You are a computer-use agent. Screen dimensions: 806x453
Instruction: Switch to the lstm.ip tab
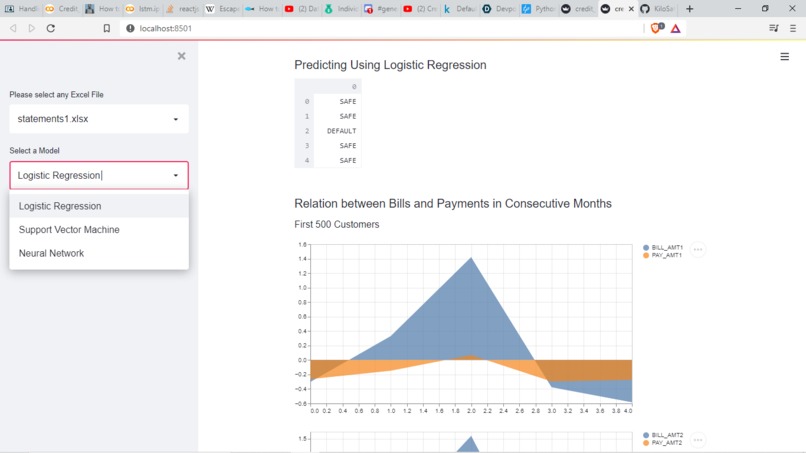coord(143,9)
